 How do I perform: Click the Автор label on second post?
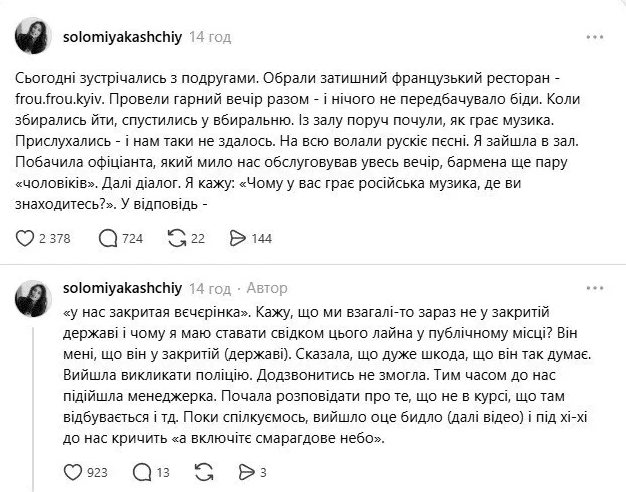(x=266, y=289)
